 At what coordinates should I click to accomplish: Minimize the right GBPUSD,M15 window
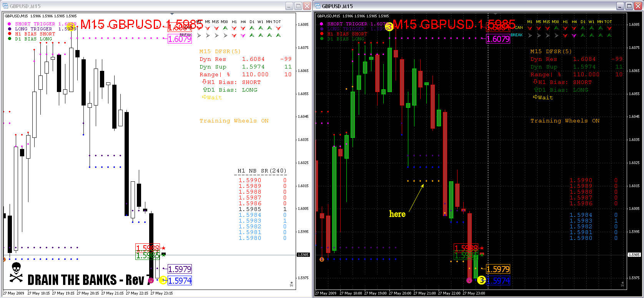click(x=620, y=6)
